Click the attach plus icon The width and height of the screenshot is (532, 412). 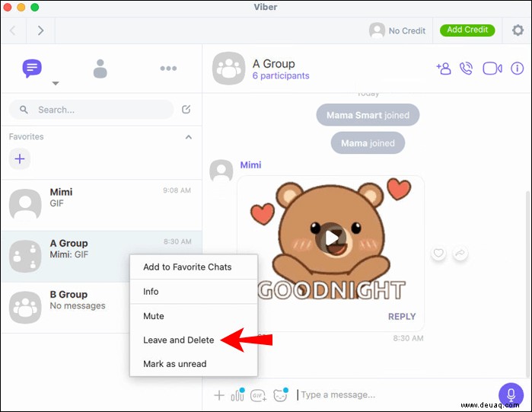tap(219, 395)
